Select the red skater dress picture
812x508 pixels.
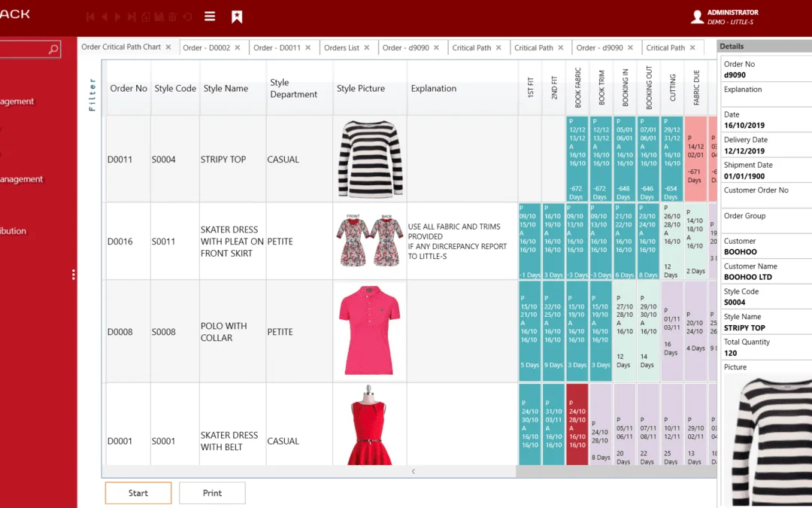click(370, 425)
